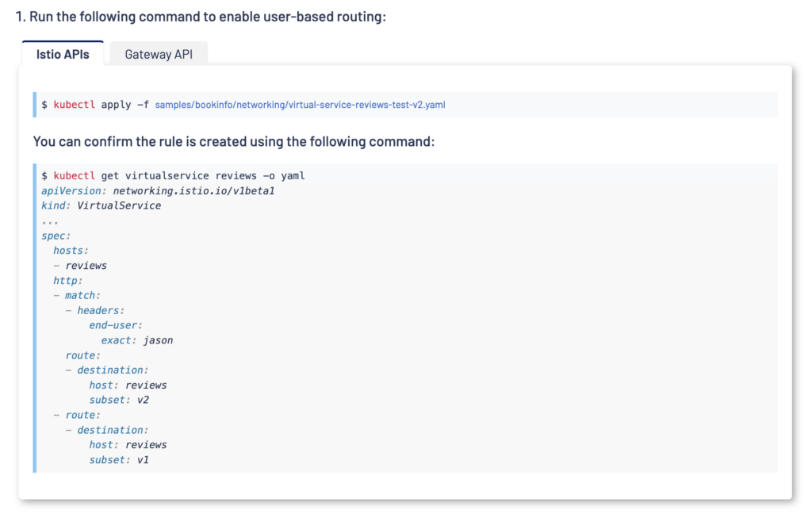Switch to the Gateway API tab

(x=159, y=54)
